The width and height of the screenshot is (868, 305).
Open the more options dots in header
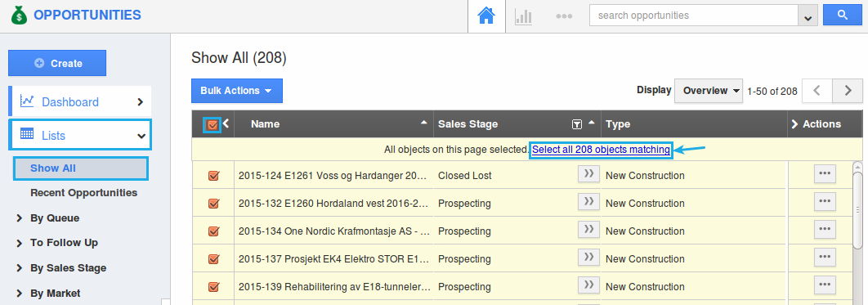563,16
